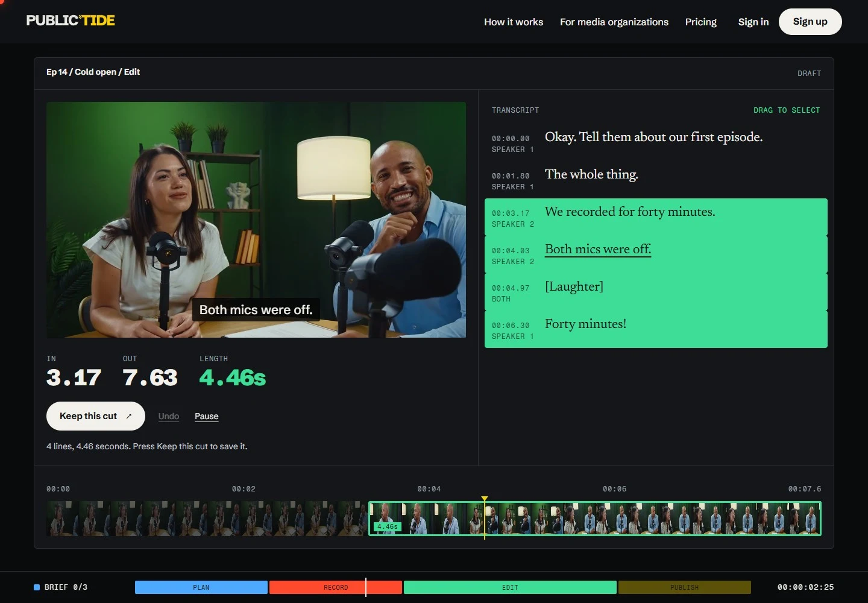Image resolution: width=868 pixels, height=603 pixels.
Task: Select transcript line 'Both mics were off.'
Action: coord(656,254)
